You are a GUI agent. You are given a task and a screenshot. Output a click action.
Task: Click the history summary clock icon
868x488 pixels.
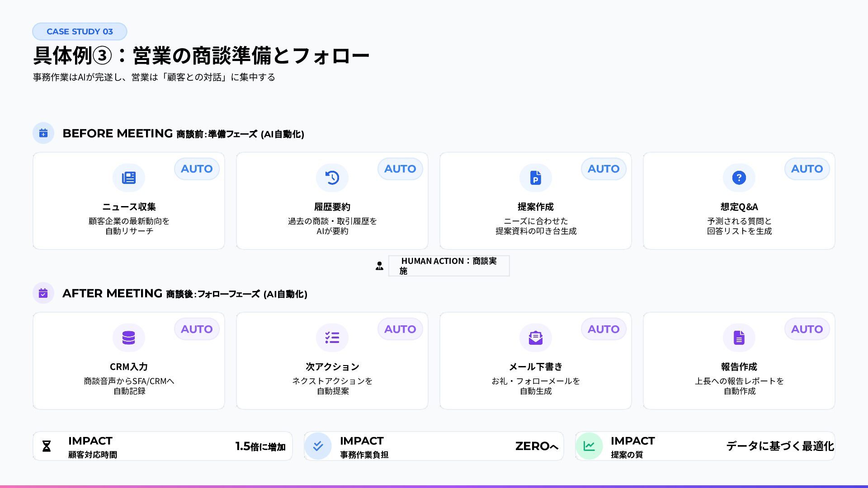(x=332, y=178)
